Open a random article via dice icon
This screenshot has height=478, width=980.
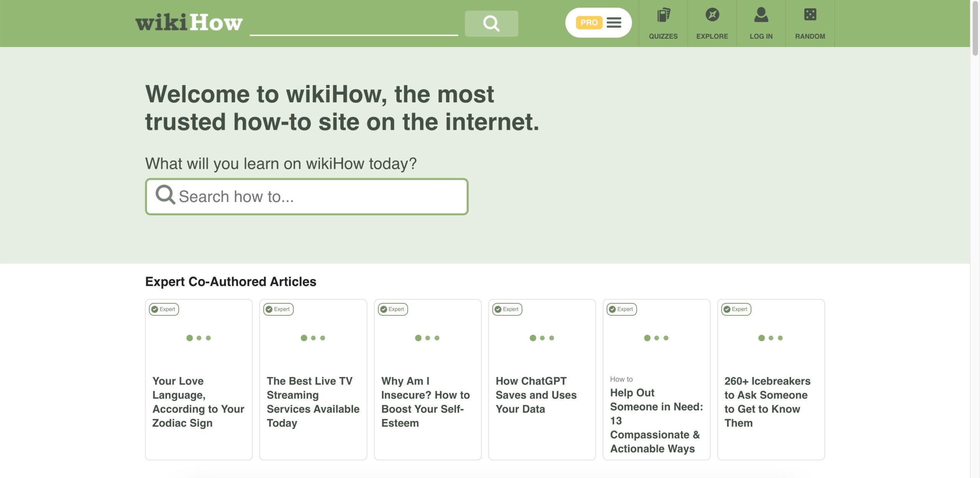[x=810, y=15]
